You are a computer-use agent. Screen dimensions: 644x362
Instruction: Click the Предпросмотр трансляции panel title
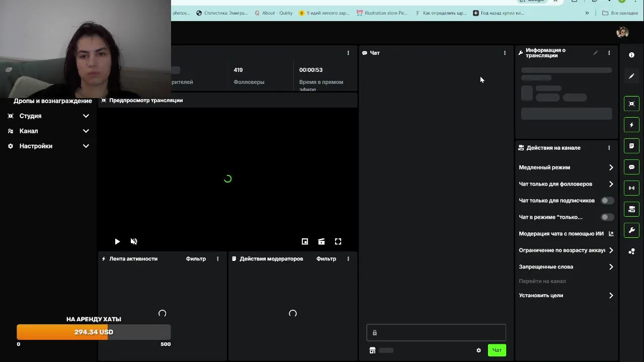146,100
